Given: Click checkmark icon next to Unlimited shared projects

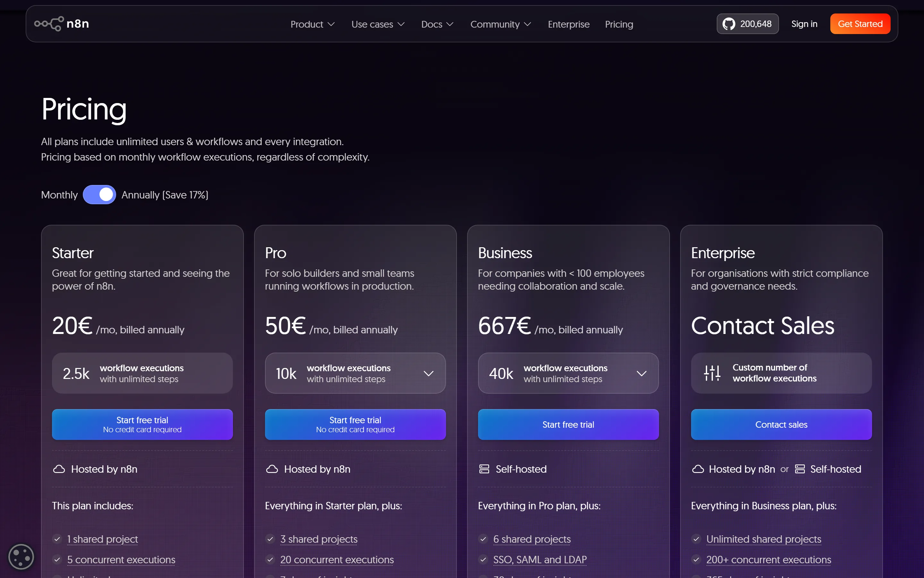Looking at the screenshot, I should click(697, 539).
